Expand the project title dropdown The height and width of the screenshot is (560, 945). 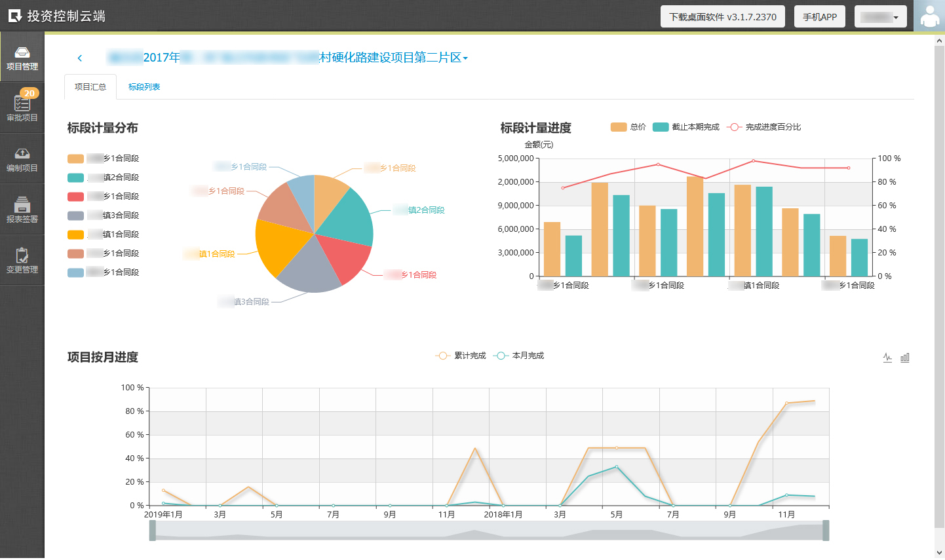(x=465, y=58)
